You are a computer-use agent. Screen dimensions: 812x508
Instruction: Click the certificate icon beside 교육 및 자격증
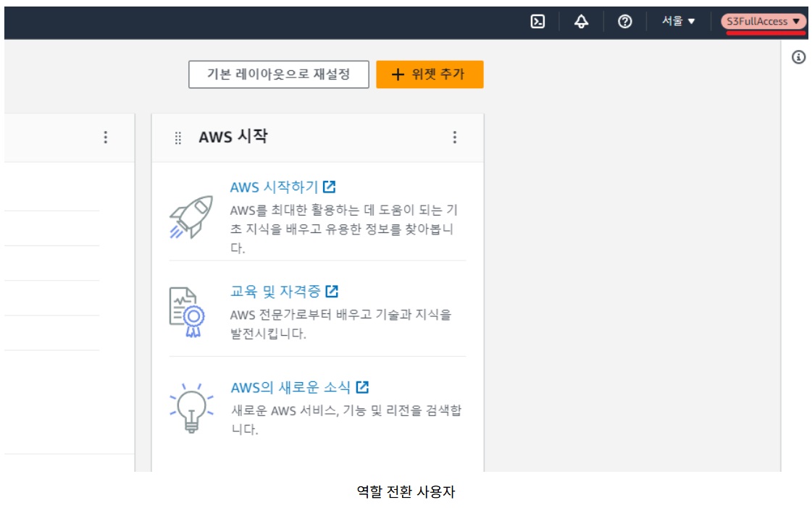click(x=187, y=313)
